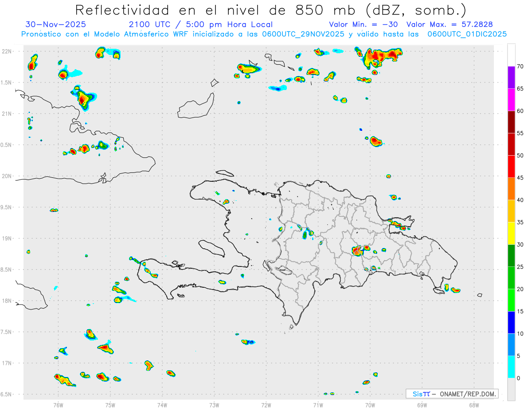Click the '22N' latitude label

coord(7,51)
